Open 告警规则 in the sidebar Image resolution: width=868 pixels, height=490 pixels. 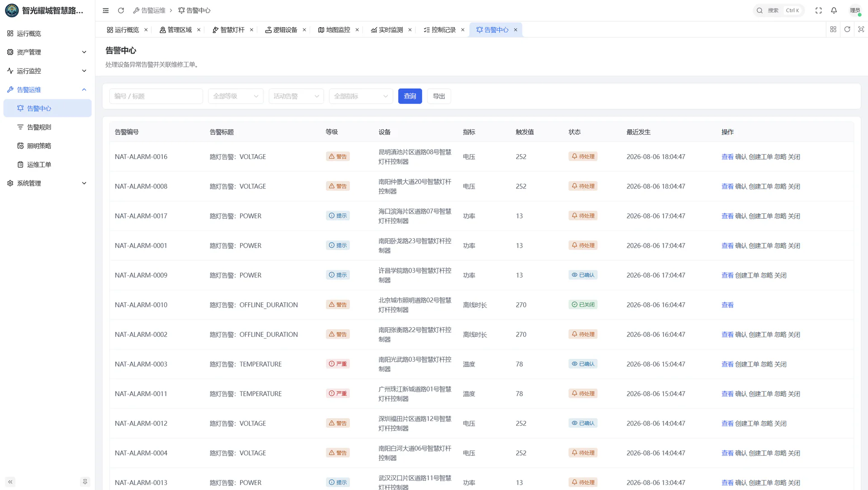[x=47, y=127]
